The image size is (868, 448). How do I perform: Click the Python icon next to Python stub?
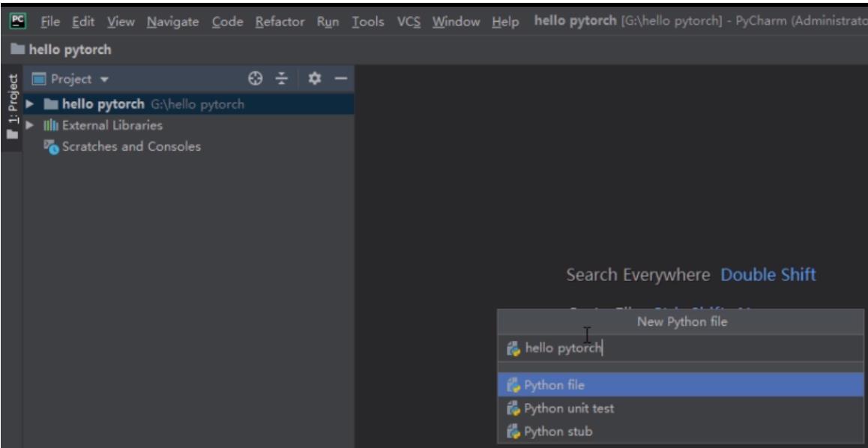point(513,432)
